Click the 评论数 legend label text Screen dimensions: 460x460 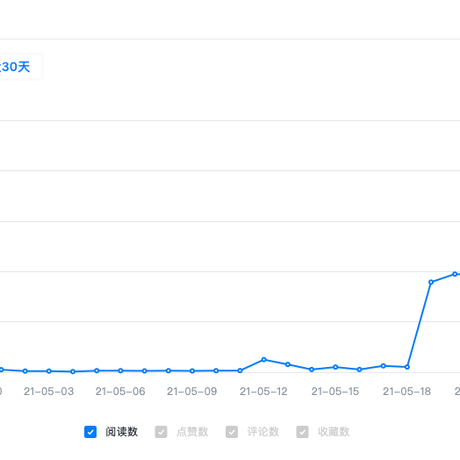coord(263,432)
